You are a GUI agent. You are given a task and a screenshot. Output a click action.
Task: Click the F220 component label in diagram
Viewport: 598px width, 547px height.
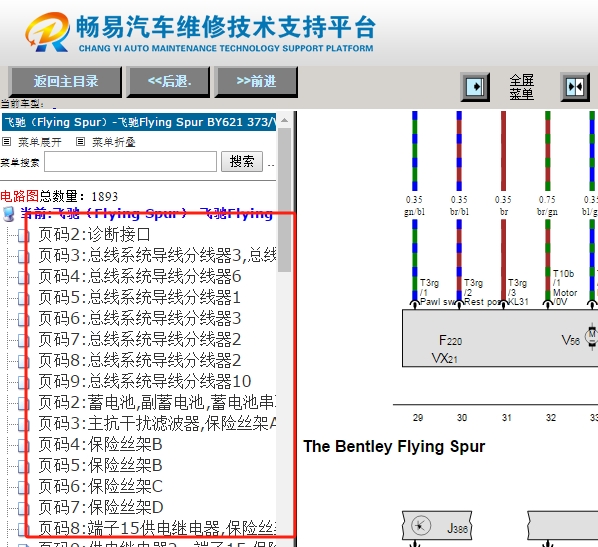click(450, 340)
